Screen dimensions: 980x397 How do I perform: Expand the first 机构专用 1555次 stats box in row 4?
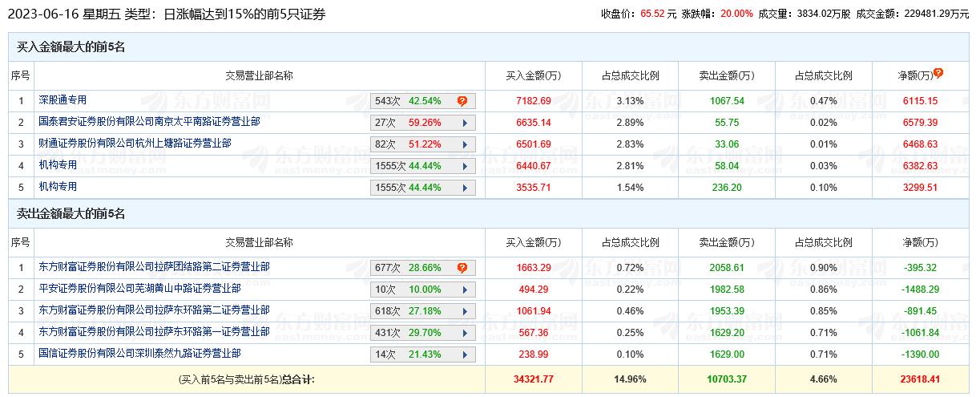pos(463,165)
